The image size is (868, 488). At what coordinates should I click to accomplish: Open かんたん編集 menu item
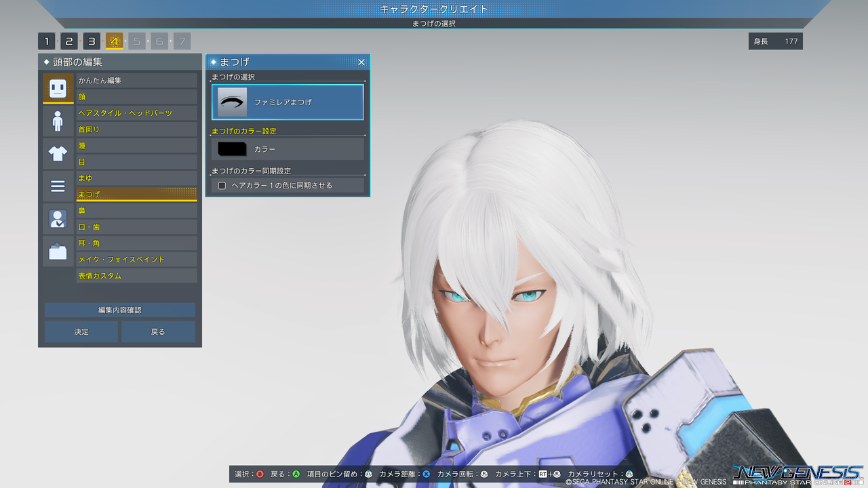136,81
